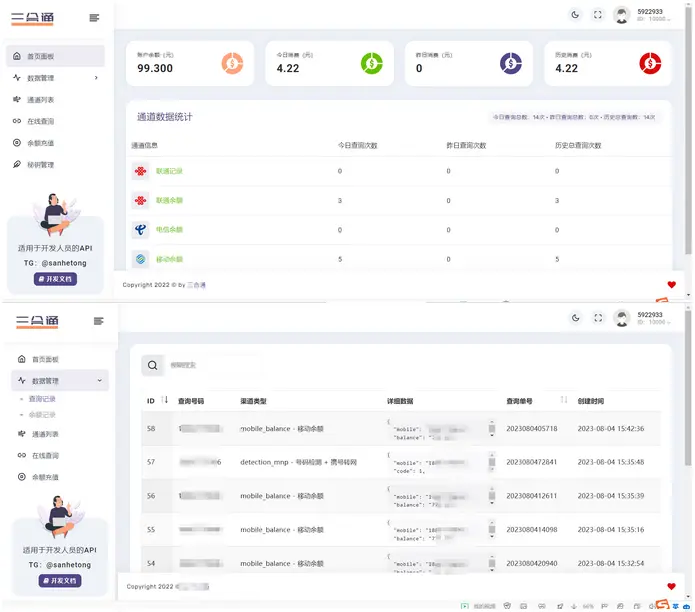Open 在线查询 in upper dashboard sidebar
Image resolution: width=695 pixels, height=612 pixels.
(40, 121)
